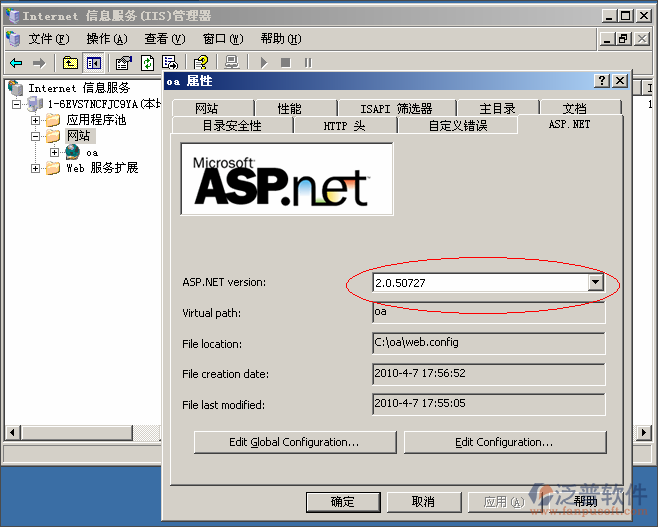Click the dialog's question mark help button
658x527 pixels.
(x=601, y=81)
